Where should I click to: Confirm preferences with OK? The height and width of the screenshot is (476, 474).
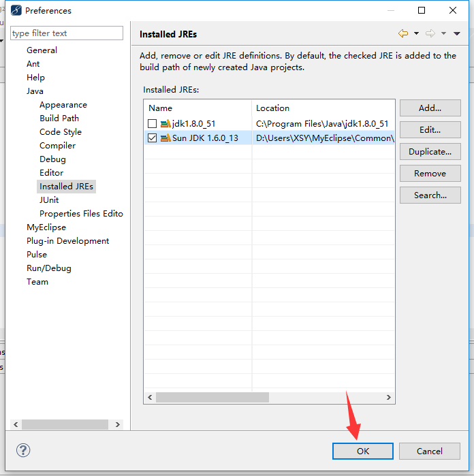pyautogui.click(x=363, y=451)
